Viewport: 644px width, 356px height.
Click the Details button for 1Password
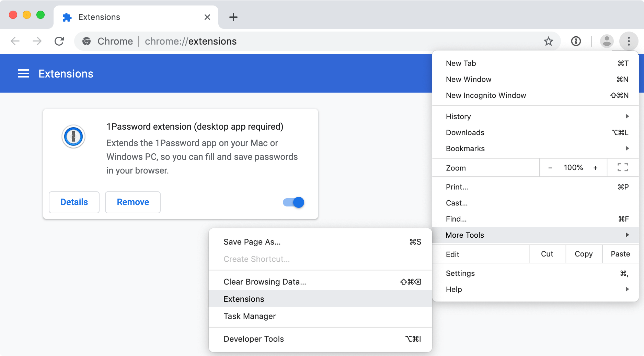[74, 202]
